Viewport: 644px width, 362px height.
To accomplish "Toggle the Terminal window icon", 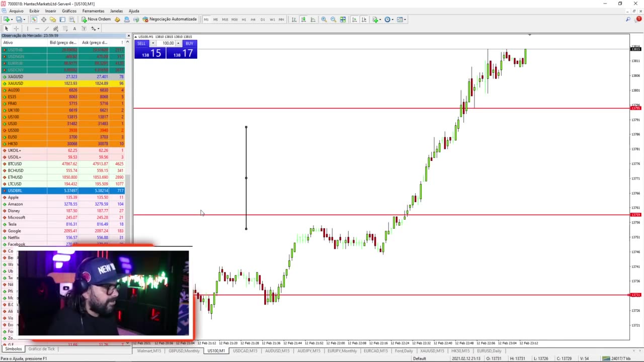I will pos(62,20).
